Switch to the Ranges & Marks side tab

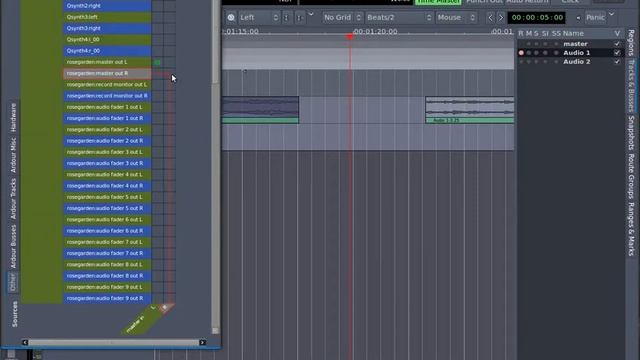(x=631, y=229)
